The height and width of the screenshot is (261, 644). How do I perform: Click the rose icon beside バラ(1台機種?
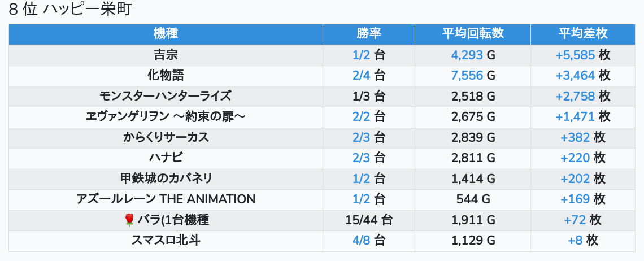[129, 220]
